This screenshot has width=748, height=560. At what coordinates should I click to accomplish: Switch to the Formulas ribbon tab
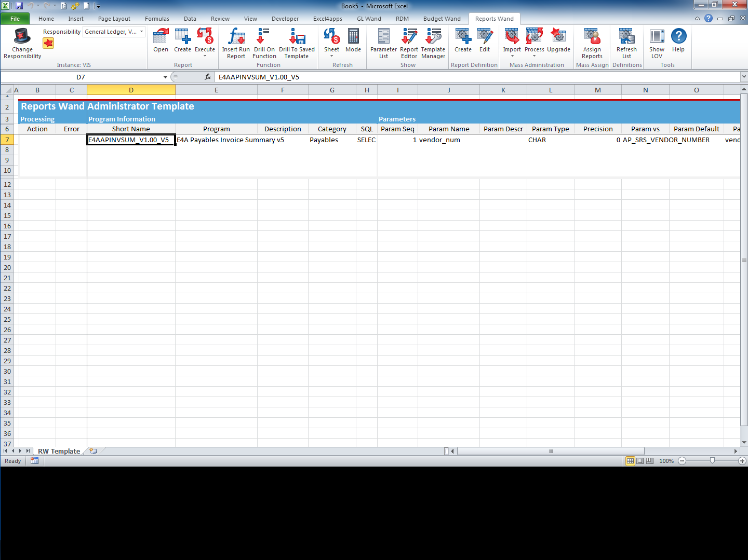(x=157, y=19)
